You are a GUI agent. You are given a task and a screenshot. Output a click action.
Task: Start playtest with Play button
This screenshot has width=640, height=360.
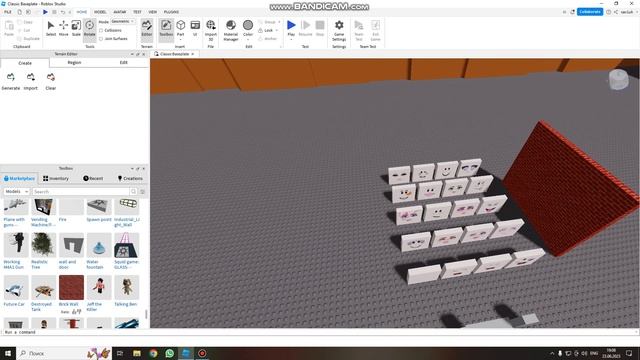tap(291, 28)
